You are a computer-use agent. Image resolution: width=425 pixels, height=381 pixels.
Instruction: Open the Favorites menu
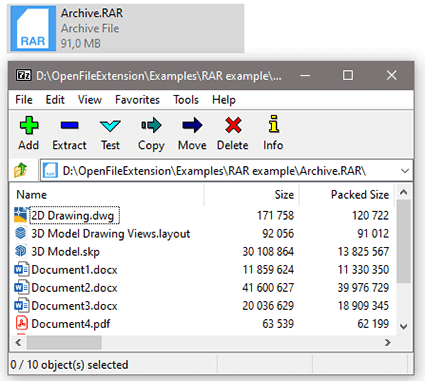coord(137,100)
